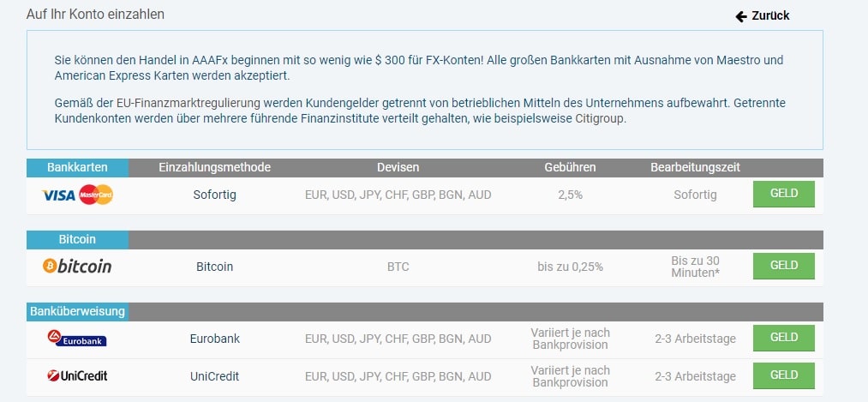Viewport: 868px width, 402px height.
Task: Click the Devisen column header
Action: click(398, 167)
